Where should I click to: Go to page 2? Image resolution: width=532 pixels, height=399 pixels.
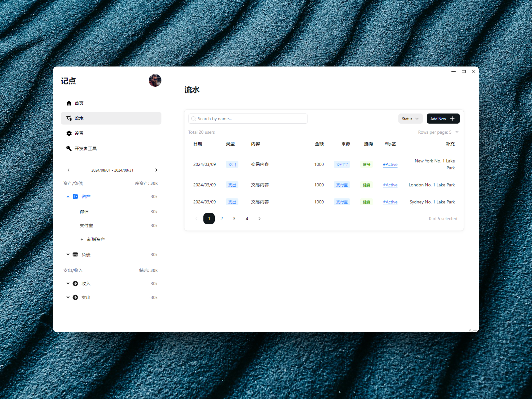click(221, 219)
